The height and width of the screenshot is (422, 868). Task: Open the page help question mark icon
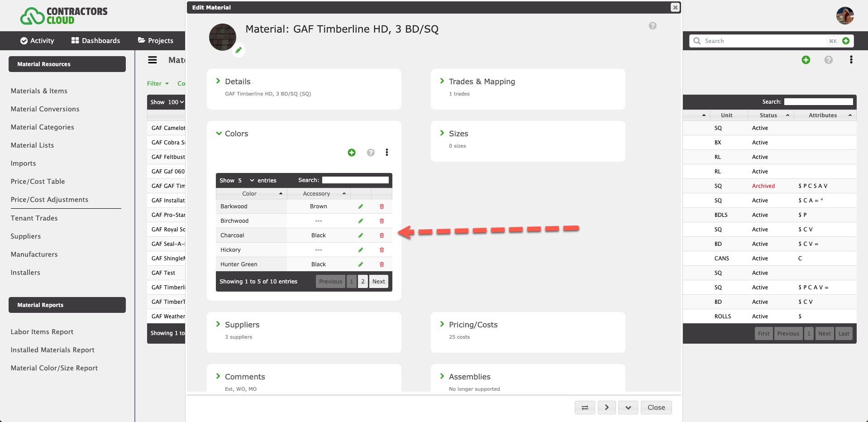829,60
